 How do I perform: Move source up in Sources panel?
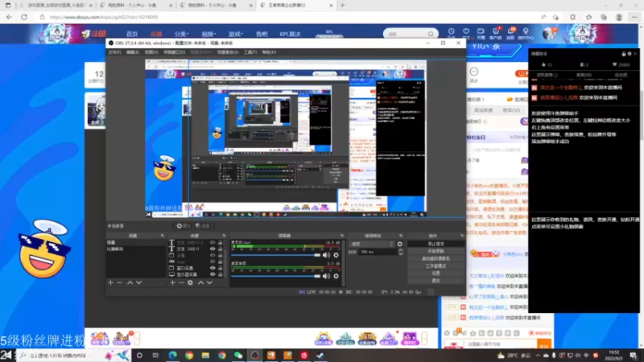click(200, 283)
